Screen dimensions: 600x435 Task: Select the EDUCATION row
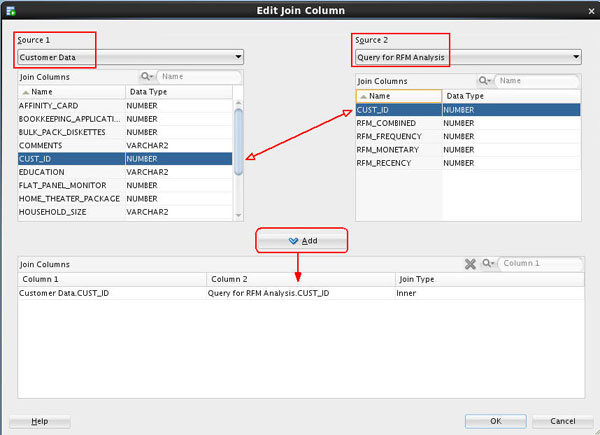[125, 172]
